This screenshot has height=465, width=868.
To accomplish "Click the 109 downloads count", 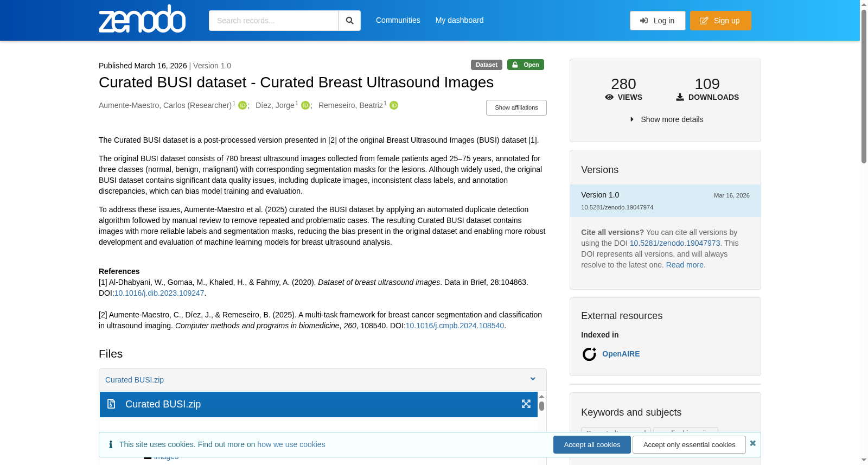I will pyautogui.click(x=707, y=84).
